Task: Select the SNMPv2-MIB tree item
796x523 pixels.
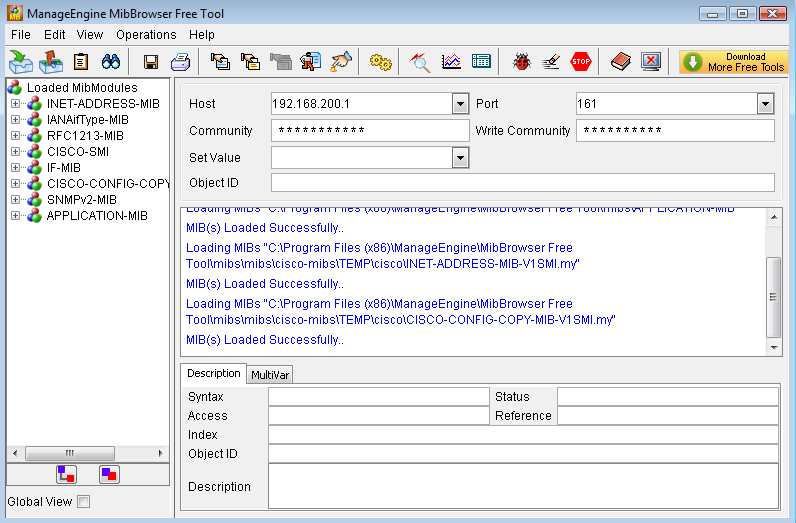Action: click(x=82, y=200)
